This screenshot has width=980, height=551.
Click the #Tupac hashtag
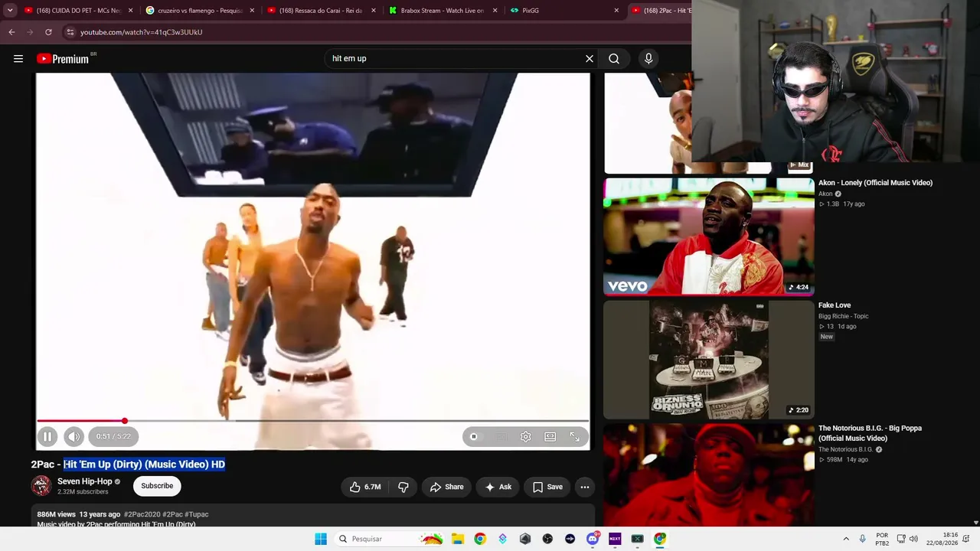196,514
